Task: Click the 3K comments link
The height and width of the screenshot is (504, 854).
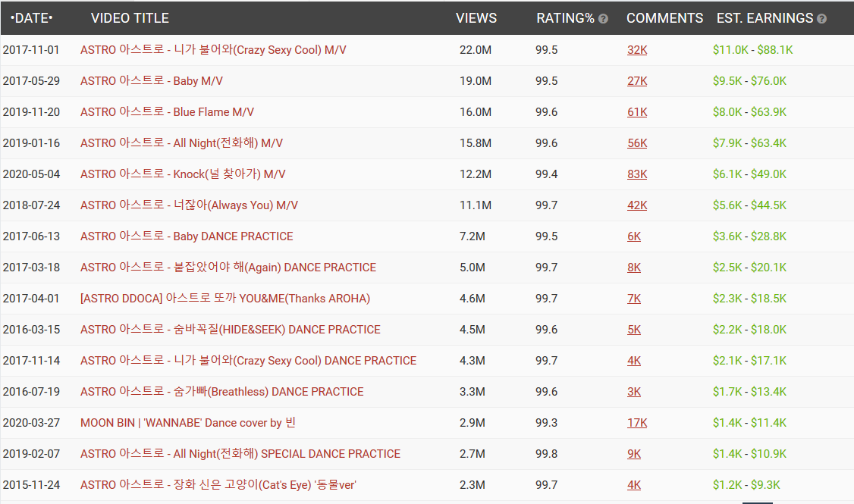Action: click(634, 391)
